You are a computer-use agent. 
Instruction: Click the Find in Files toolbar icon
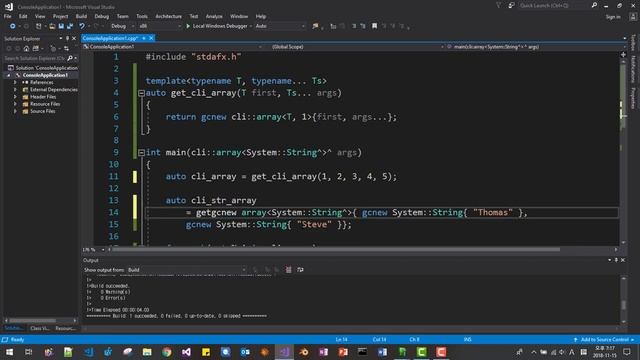pyautogui.click(x=315, y=26)
